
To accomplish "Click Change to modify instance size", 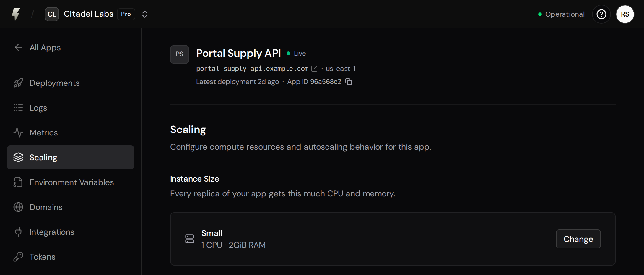I will [578, 239].
